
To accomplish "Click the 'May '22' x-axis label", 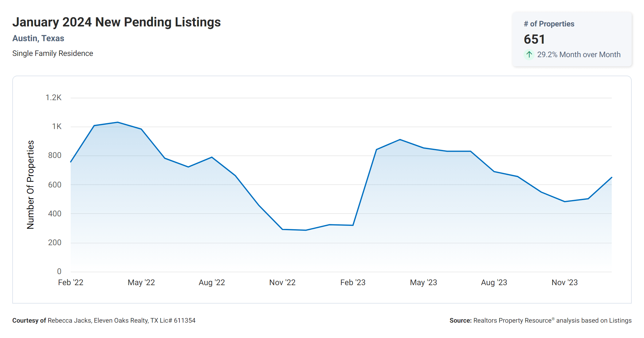I will pos(141,282).
